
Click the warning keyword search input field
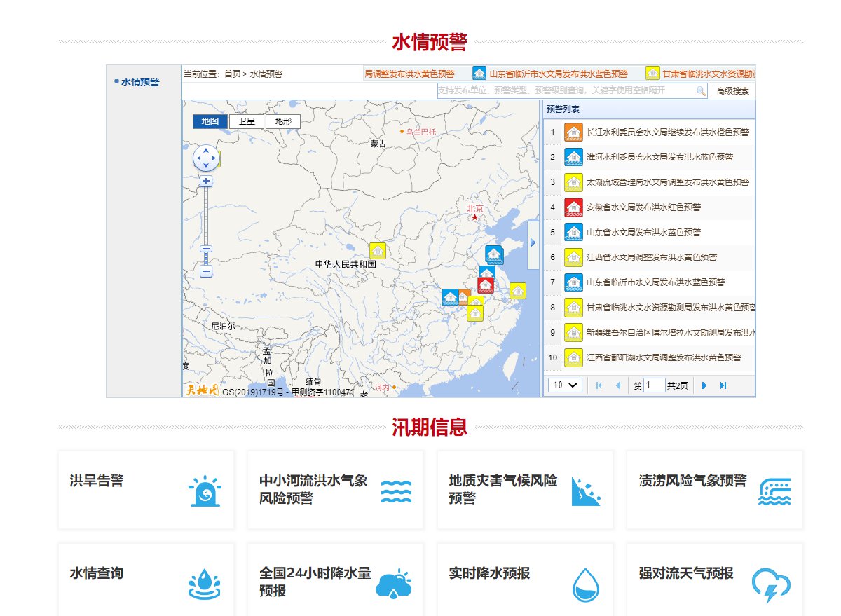click(x=564, y=91)
